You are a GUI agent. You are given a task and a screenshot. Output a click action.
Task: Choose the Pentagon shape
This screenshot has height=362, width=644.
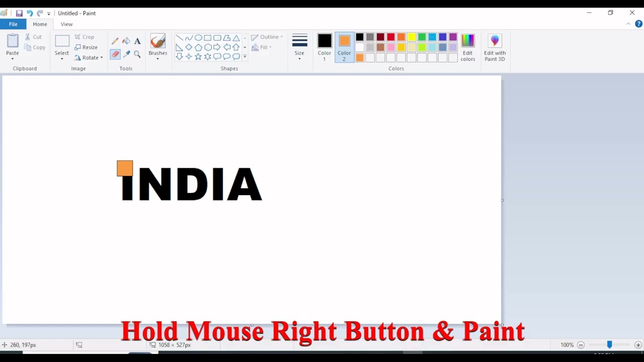[x=198, y=47]
